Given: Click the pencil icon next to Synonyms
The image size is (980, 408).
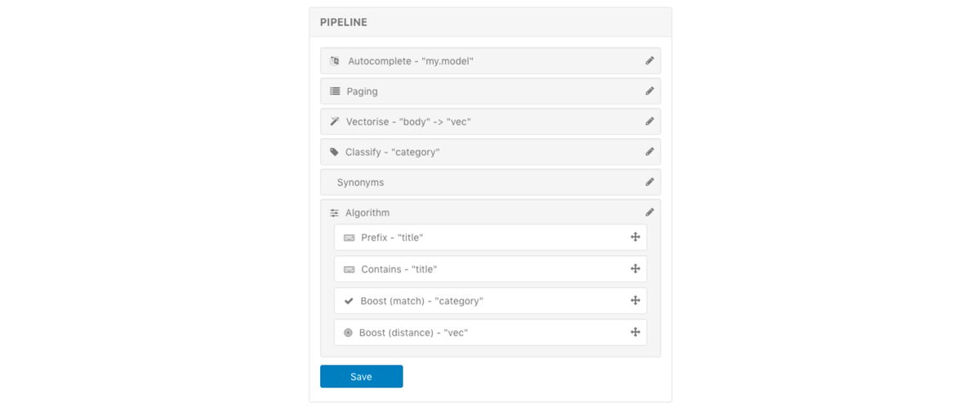Looking at the screenshot, I should [650, 182].
